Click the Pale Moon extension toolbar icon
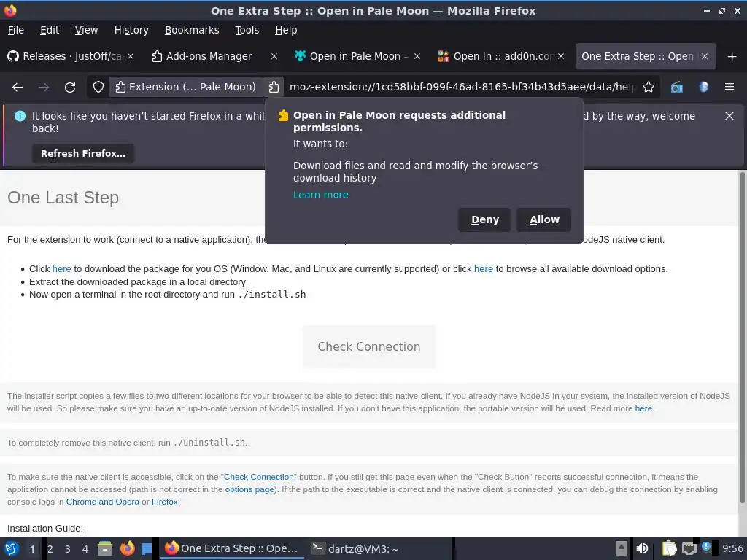The width and height of the screenshot is (747, 560). click(x=704, y=87)
